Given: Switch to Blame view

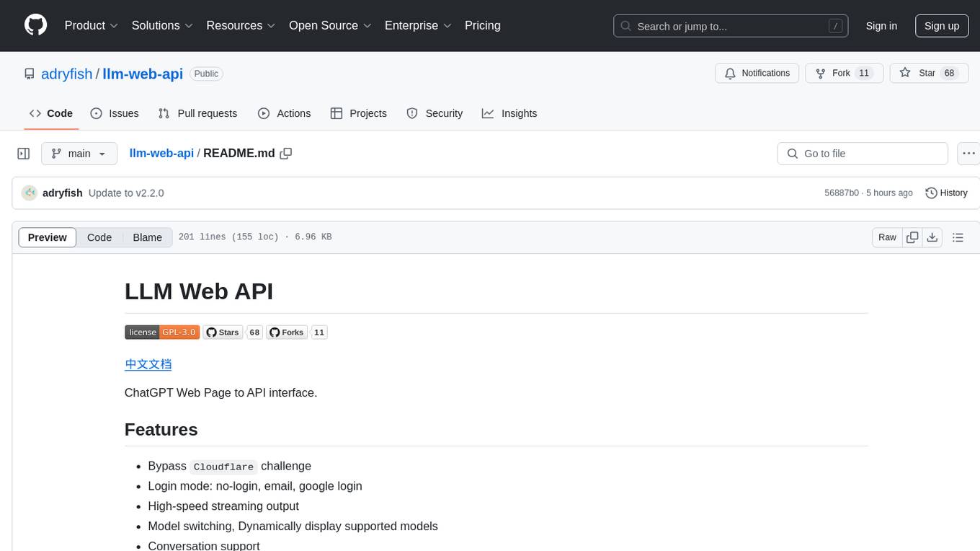Looking at the screenshot, I should (x=148, y=237).
